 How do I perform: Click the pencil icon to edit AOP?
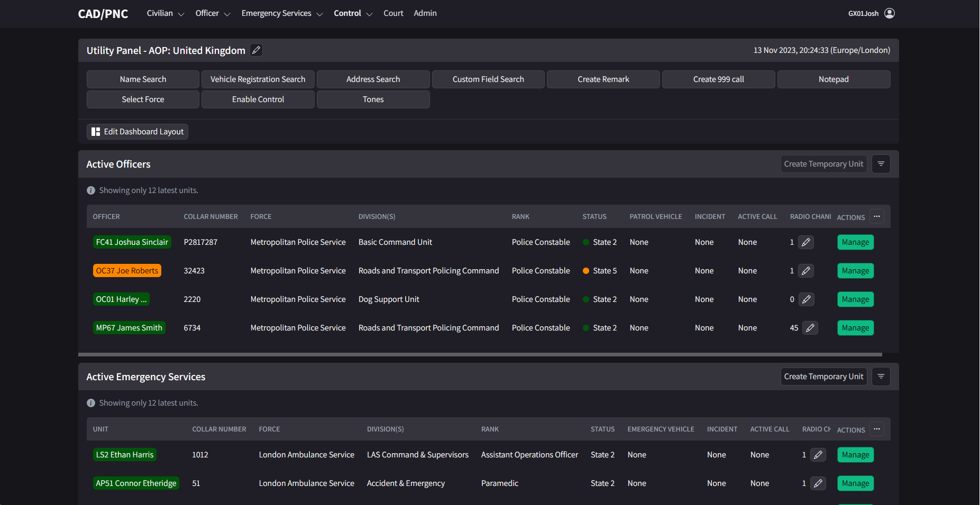[256, 50]
